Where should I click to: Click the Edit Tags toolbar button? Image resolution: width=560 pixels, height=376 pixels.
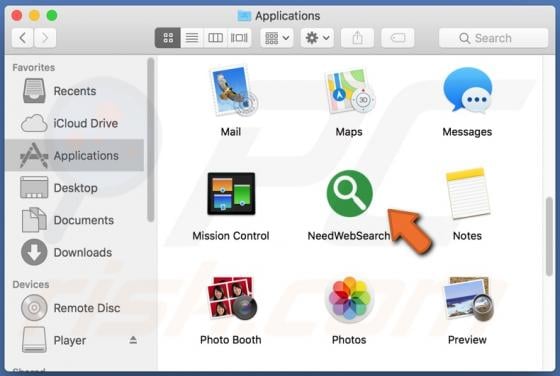tap(398, 38)
